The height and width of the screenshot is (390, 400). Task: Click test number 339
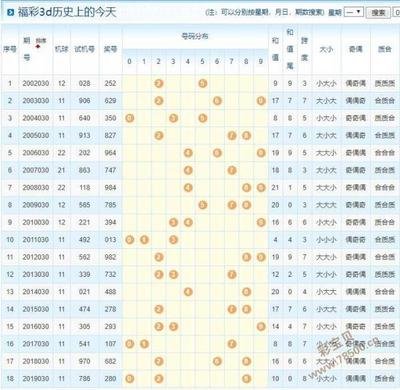pyautogui.click(x=84, y=274)
